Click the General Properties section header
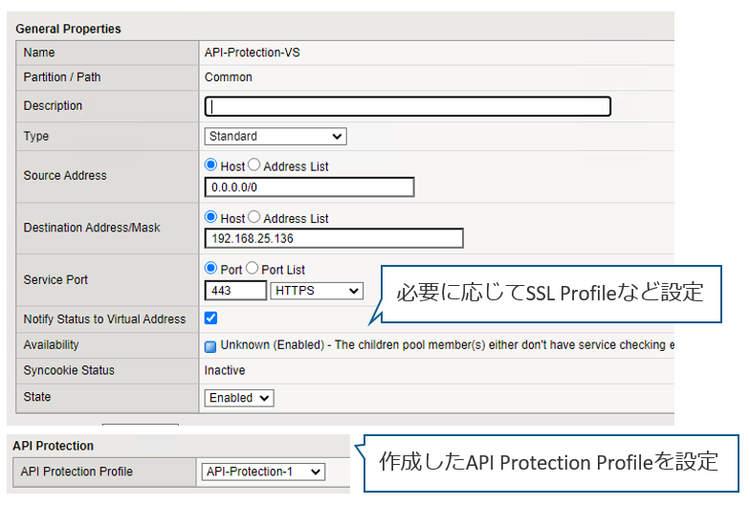Viewport: 750px width, 505px height. tap(68, 29)
